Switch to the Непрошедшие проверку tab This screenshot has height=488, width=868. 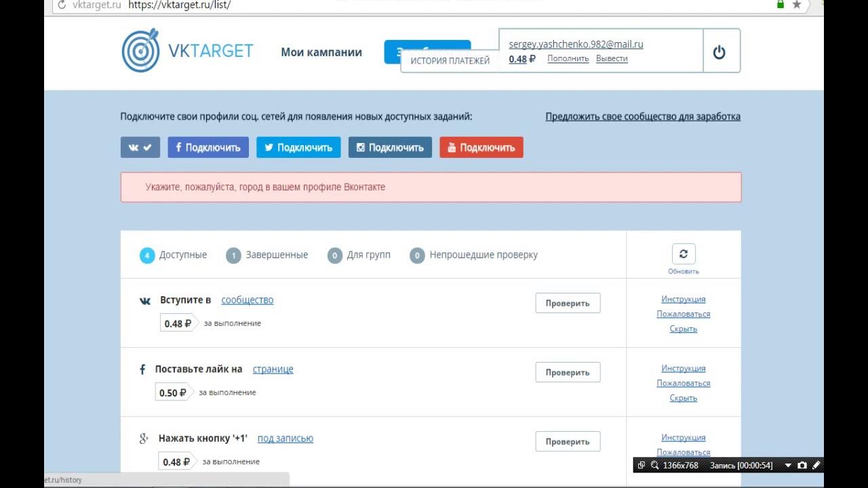tap(474, 256)
